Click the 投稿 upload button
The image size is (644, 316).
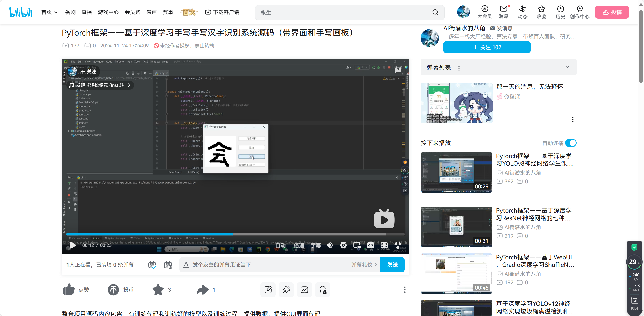tap(612, 12)
